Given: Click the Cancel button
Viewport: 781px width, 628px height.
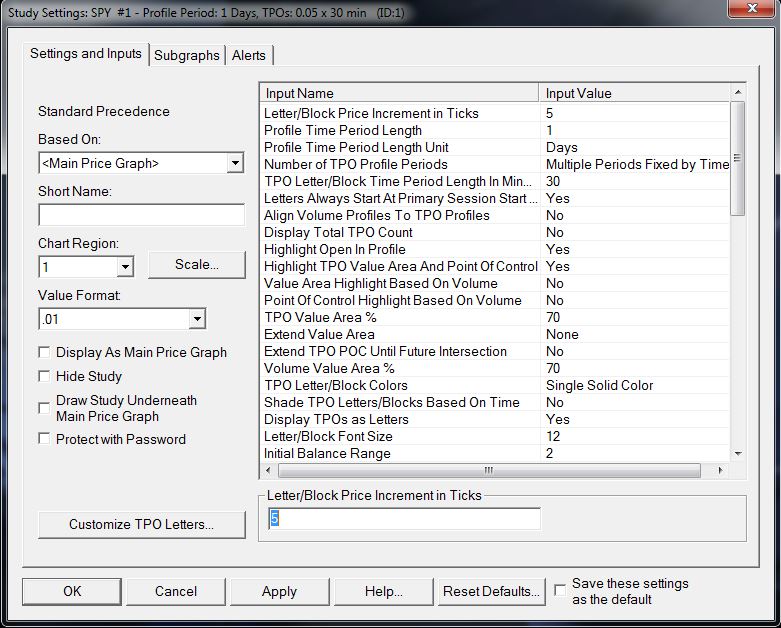Looking at the screenshot, I should tap(176, 591).
